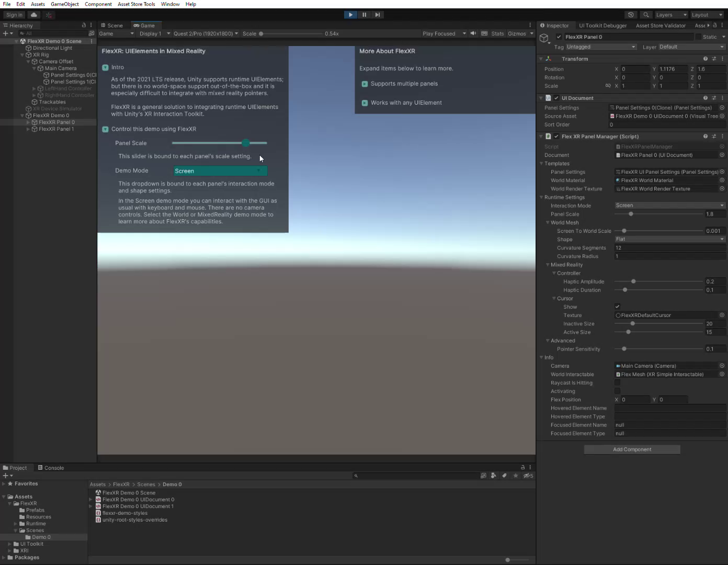Toggle the Hierarchy panel lock icon
This screenshot has width=728, height=565.
[x=84, y=25]
